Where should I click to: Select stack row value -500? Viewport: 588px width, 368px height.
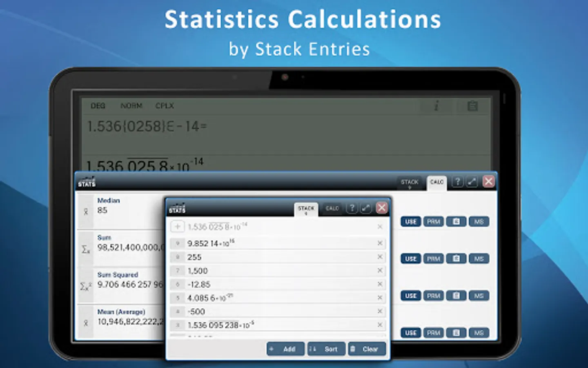click(196, 312)
